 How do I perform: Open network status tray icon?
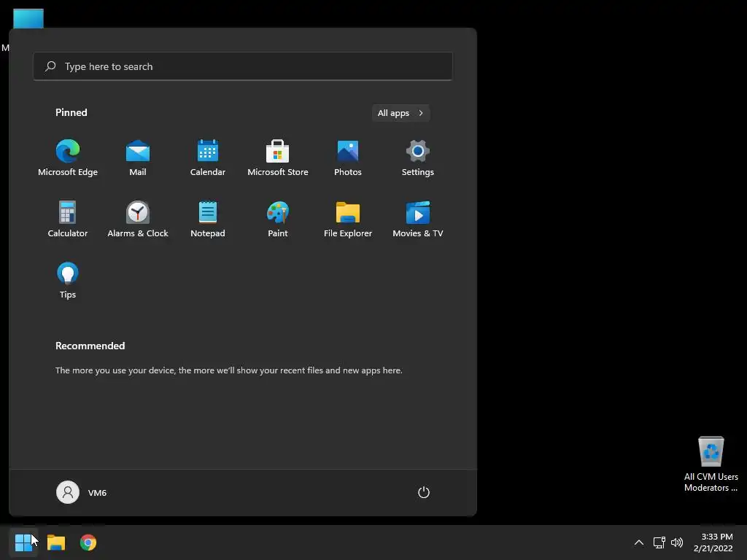point(659,542)
